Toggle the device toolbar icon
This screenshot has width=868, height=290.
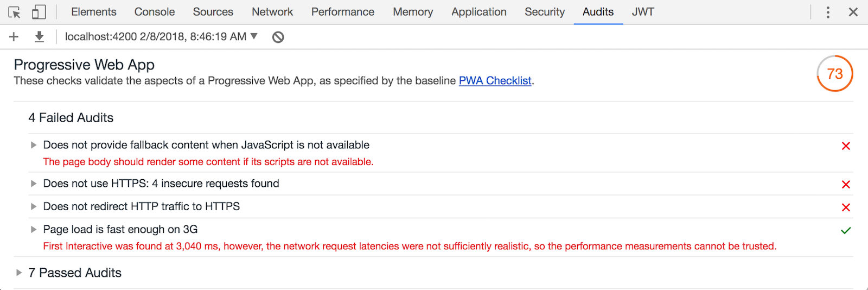tap(39, 12)
